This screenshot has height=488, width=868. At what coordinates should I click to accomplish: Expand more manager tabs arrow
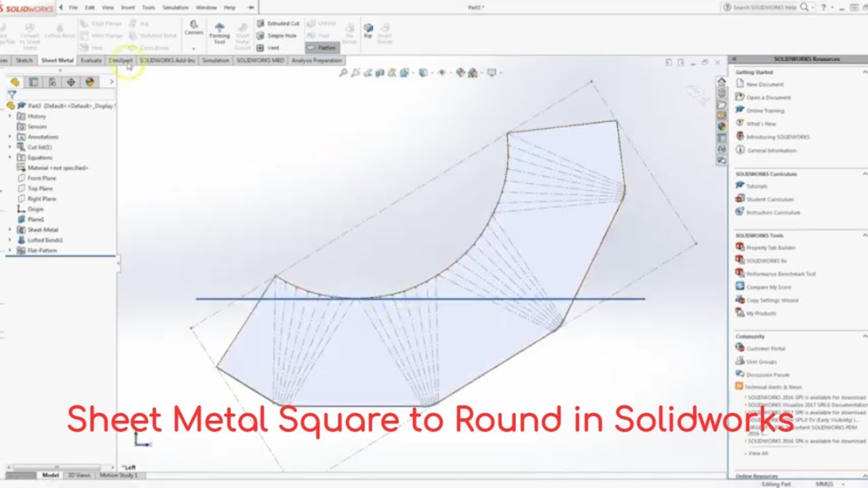111,82
